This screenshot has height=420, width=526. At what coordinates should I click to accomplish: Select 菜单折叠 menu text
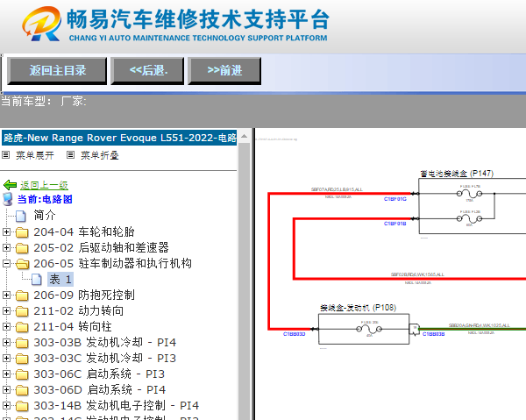100,155
